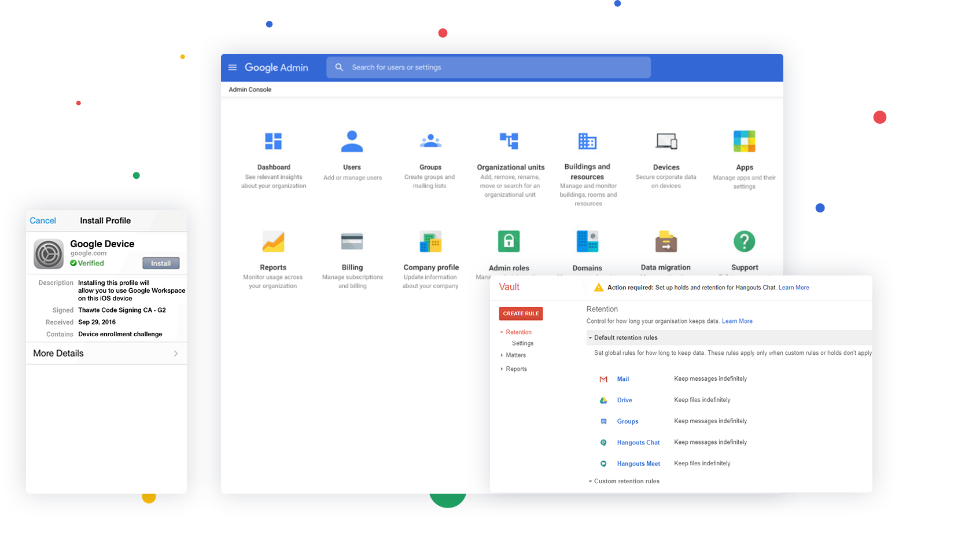Viewport: 980px width, 544px height.
Task: Open the Support help section
Action: (744, 241)
